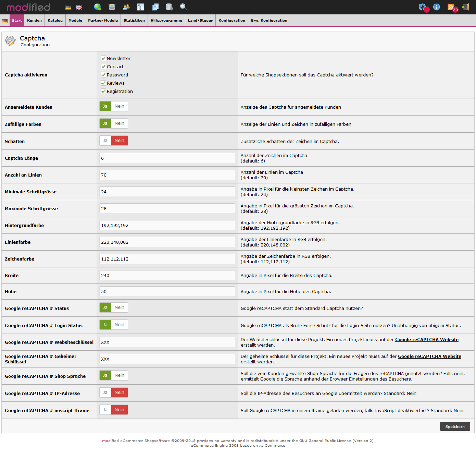This screenshot has width=476, height=458.
Task: Open the Statistiken menu
Action: tap(134, 21)
